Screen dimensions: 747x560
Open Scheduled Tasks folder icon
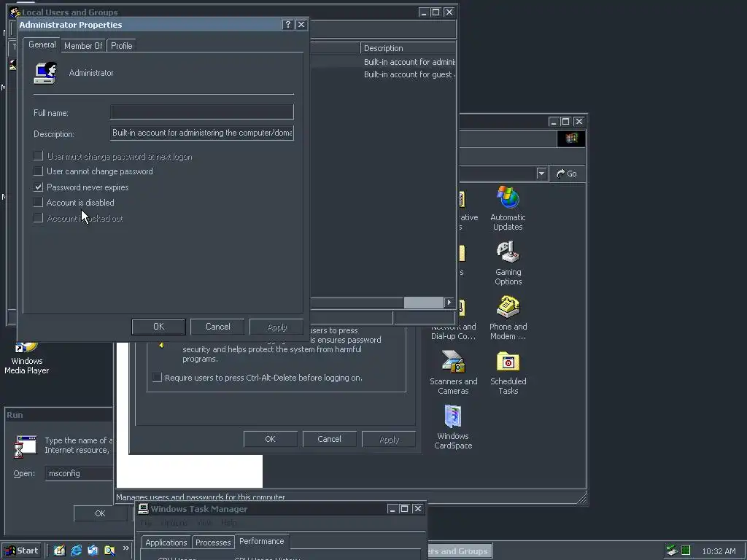click(x=508, y=373)
